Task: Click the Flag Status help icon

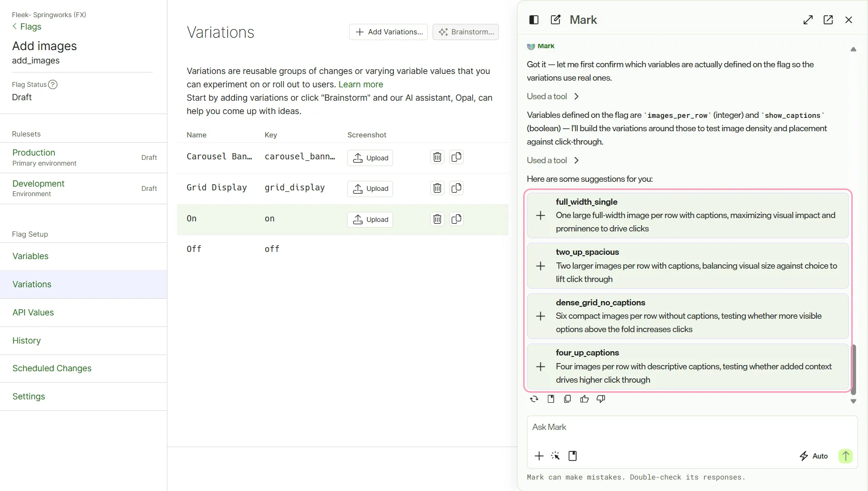Action: (x=53, y=84)
